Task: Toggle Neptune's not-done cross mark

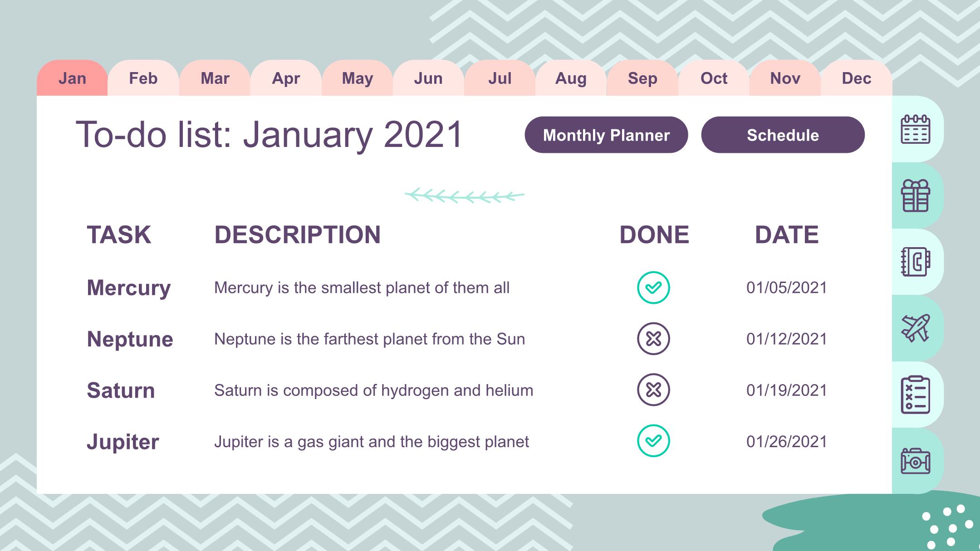Action: tap(653, 339)
